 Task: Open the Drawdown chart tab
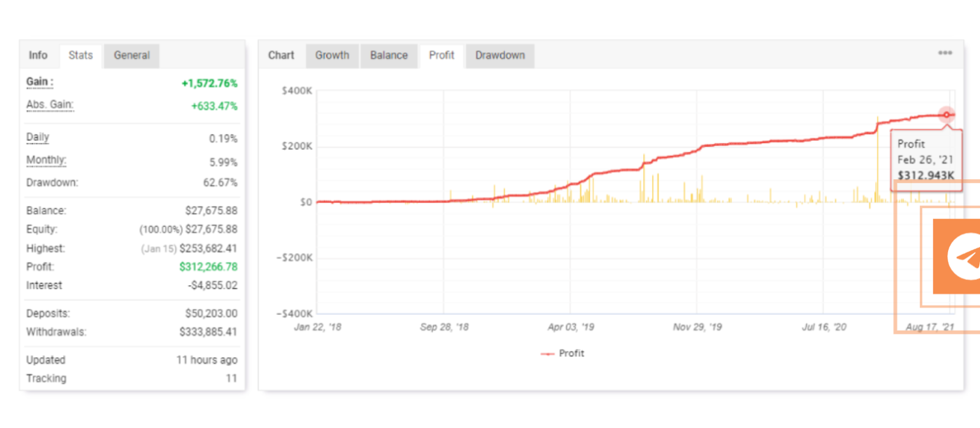point(500,55)
